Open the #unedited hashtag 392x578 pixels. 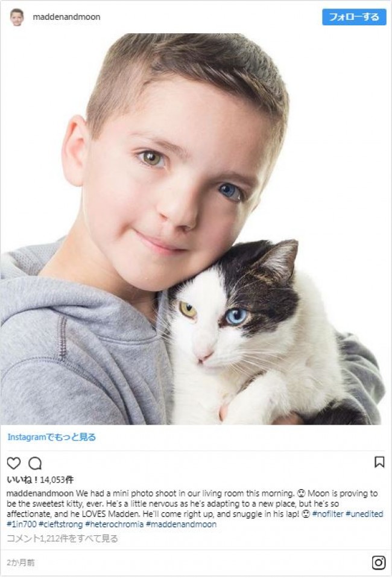364,514
